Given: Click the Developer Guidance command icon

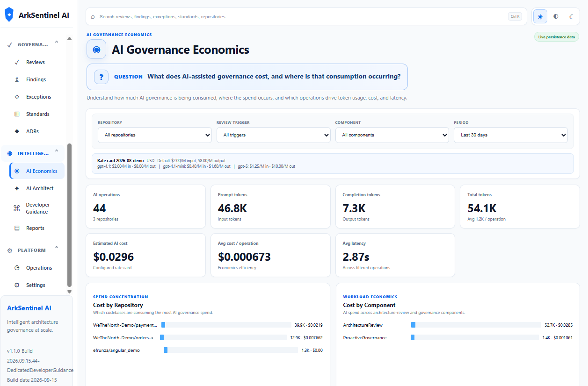Looking at the screenshot, I should [x=17, y=208].
